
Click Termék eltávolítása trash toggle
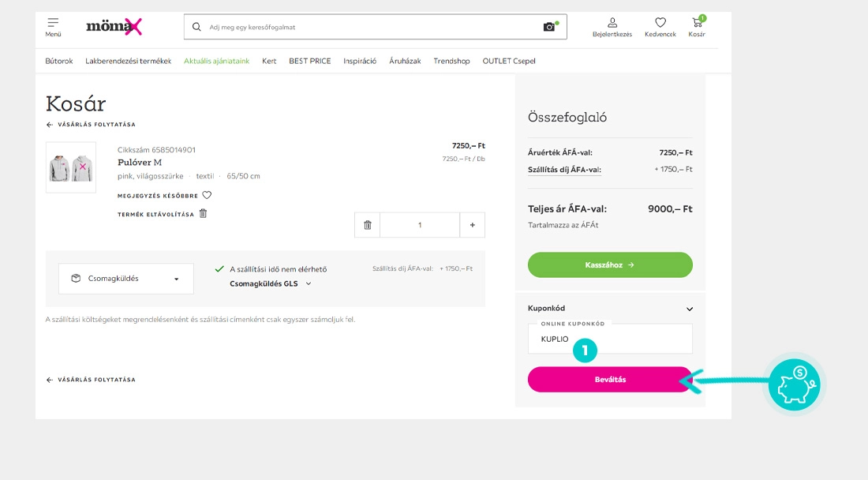tap(202, 213)
